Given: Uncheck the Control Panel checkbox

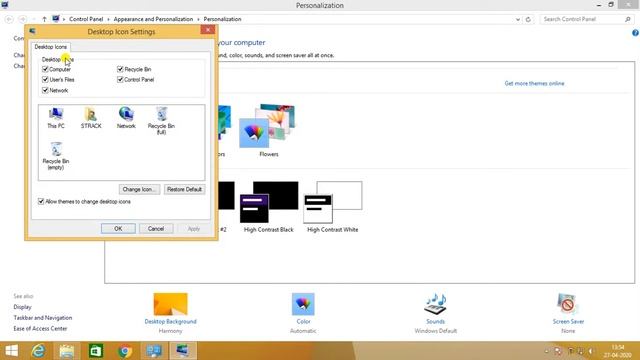Looking at the screenshot, I should pos(120,80).
